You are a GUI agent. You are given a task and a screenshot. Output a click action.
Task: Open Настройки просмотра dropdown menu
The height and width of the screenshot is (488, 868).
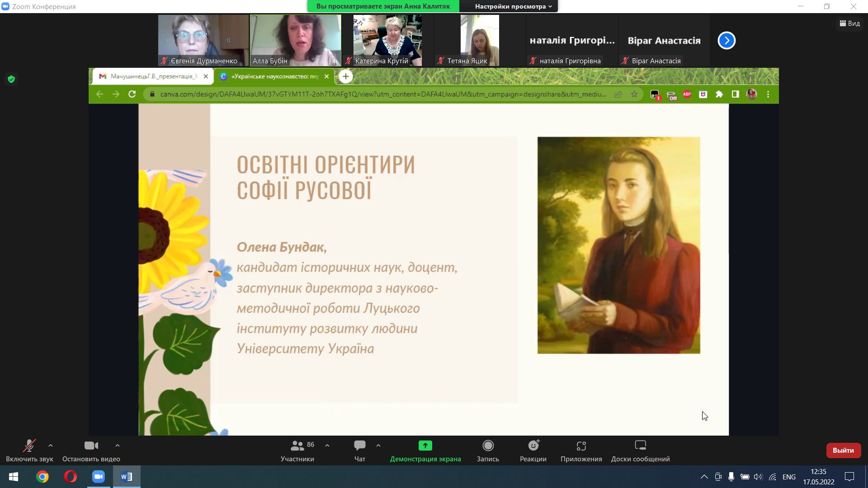pyautogui.click(x=513, y=6)
